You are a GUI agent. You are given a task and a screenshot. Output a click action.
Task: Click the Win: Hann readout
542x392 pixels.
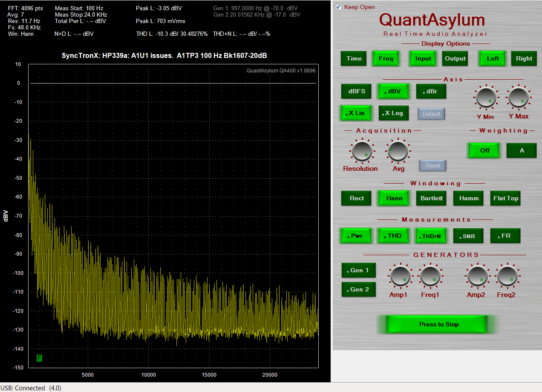pyautogui.click(x=20, y=34)
